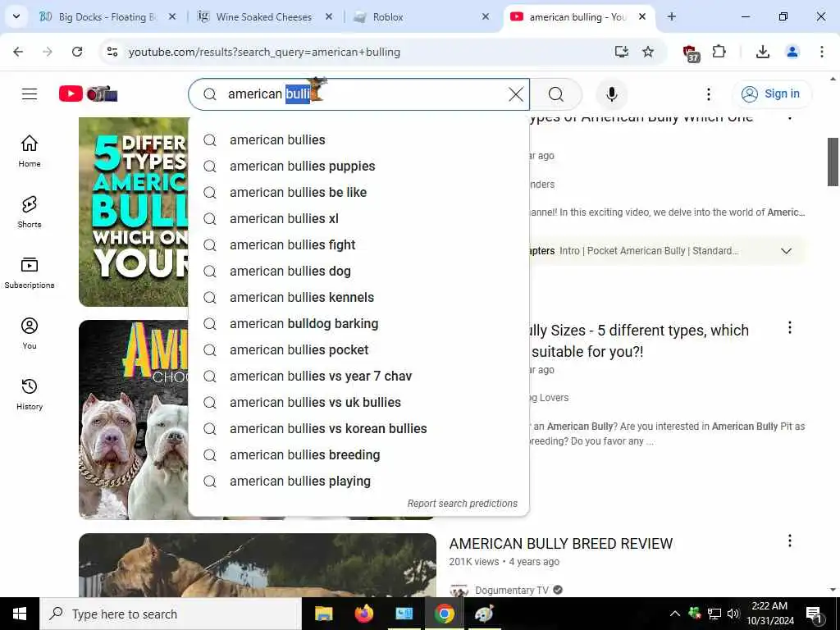Go back with the browser back arrow
The width and height of the screenshot is (840, 630).
pyautogui.click(x=18, y=52)
